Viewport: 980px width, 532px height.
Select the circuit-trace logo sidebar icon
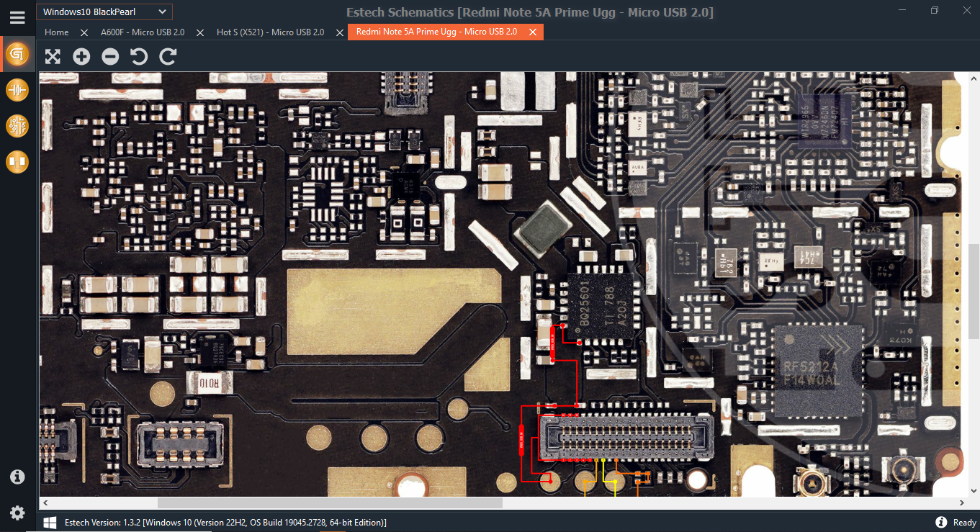[x=17, y=54]
